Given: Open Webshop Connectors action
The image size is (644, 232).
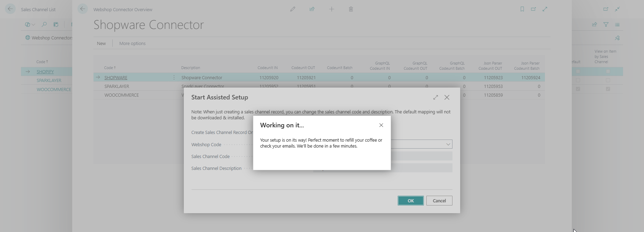Looking at the screenshot, I should (x=49, y=38).
